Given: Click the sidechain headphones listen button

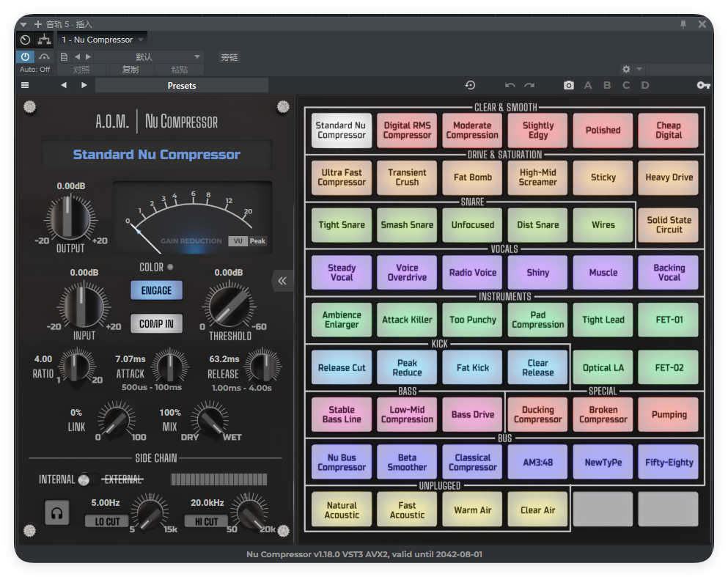Looking at the screenshot, I should 56,513.
